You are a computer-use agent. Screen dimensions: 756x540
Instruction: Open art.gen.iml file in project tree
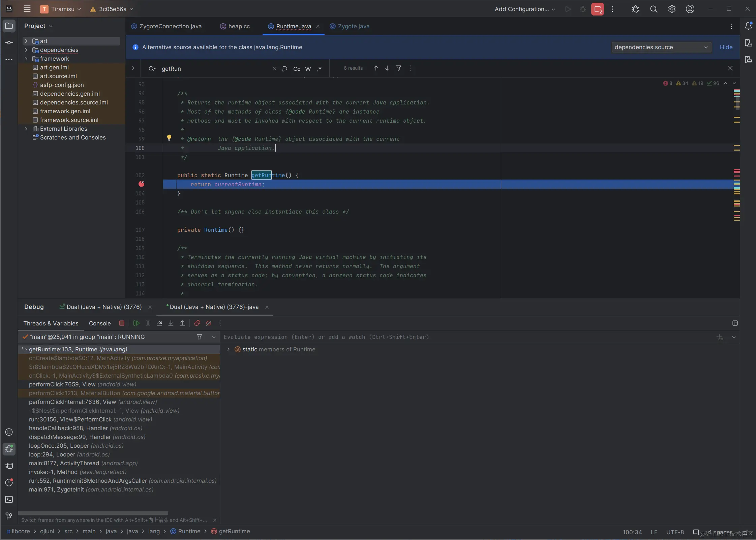tap(54, 67)
